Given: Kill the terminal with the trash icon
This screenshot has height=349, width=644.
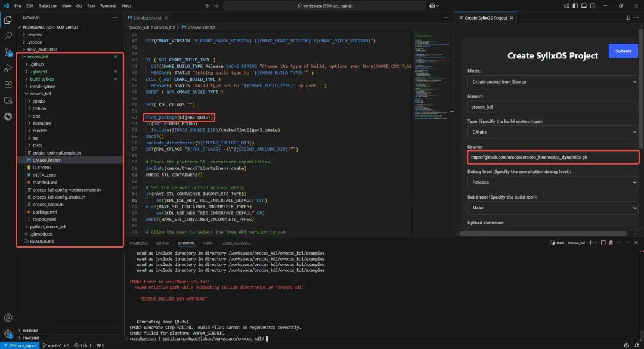Looking at the screenshot, I should [x=611, y=243].
